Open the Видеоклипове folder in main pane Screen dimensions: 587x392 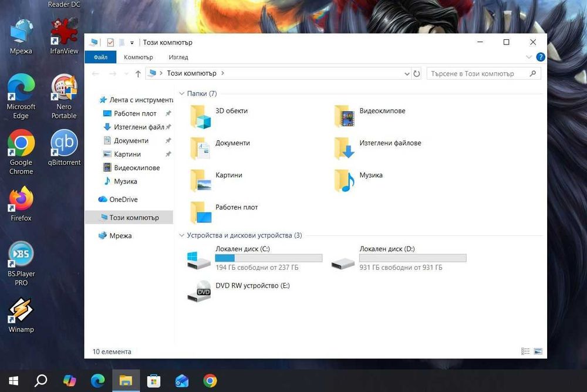click(370, 116)
